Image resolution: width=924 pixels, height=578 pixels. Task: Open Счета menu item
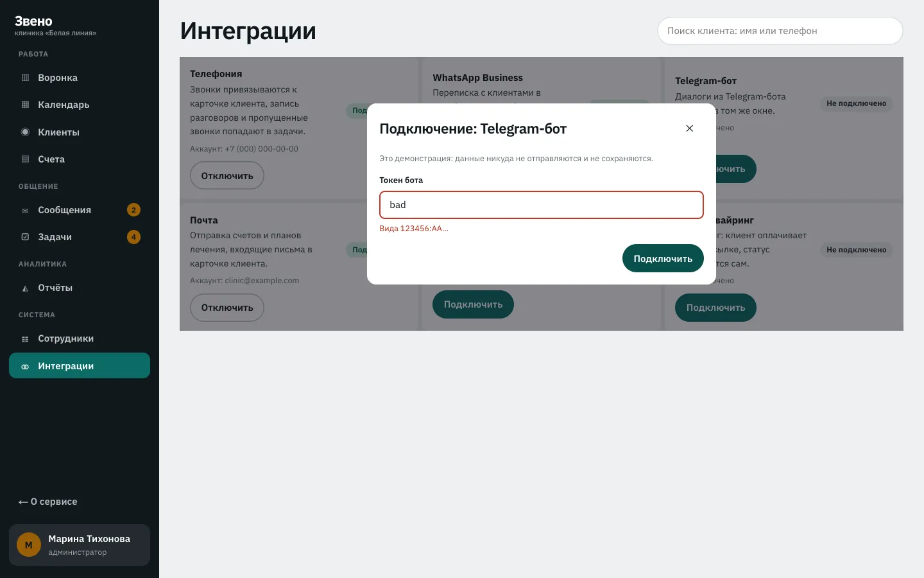coord(80,159)
